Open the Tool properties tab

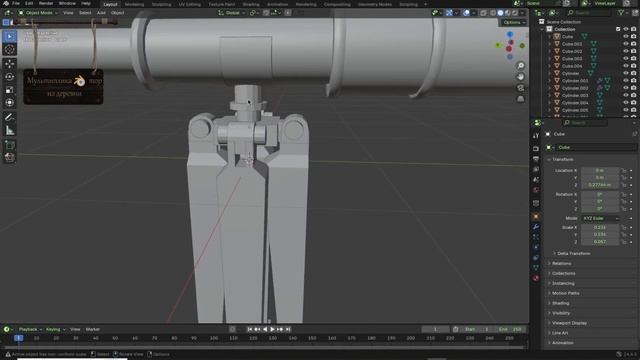pyautogui.click(x=536, y=136)
